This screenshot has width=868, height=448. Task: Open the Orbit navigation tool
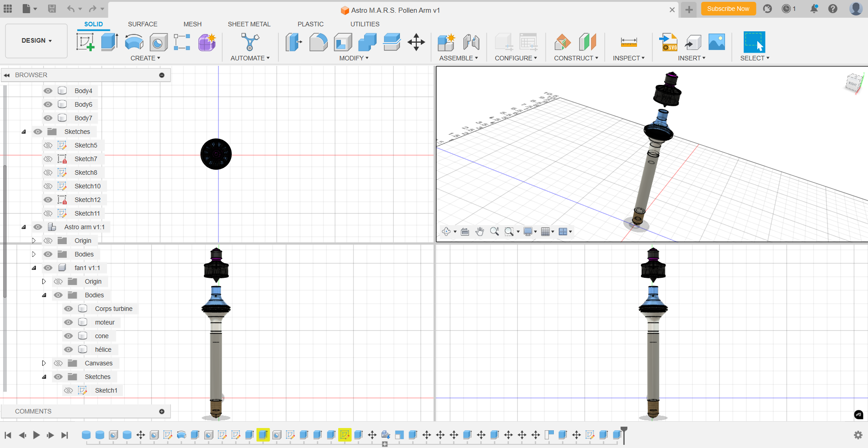[446, 231]
